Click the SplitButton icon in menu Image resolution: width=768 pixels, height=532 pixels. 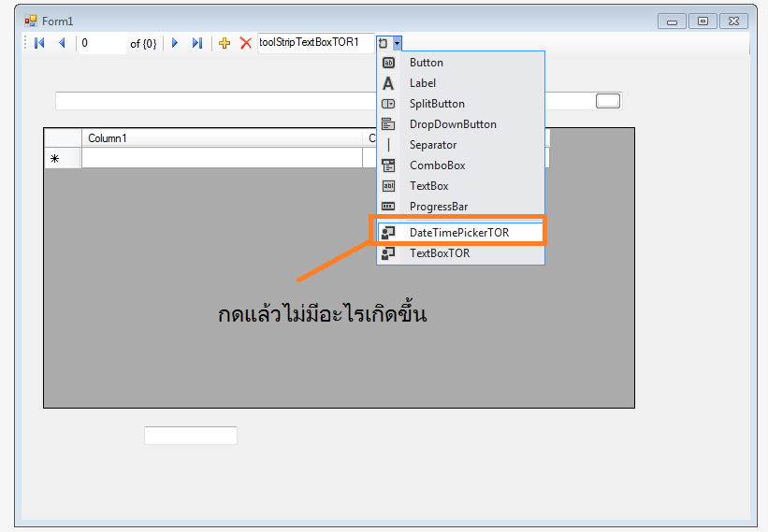click(x=388, y=104)
